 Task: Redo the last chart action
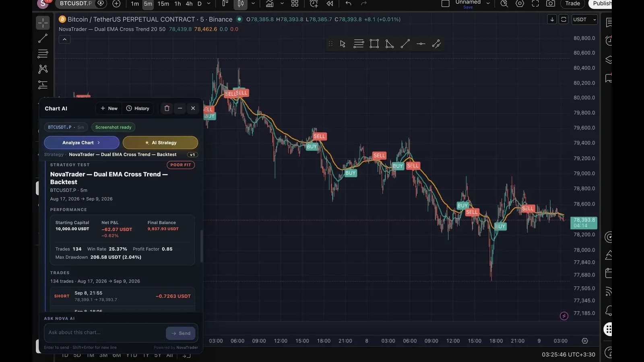pos(364,4)
